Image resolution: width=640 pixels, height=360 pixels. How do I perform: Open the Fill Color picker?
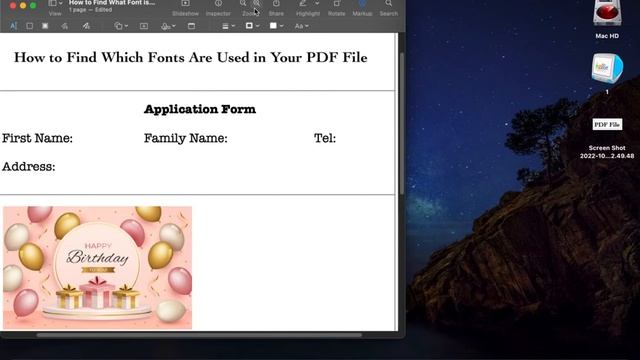(276, 26)
